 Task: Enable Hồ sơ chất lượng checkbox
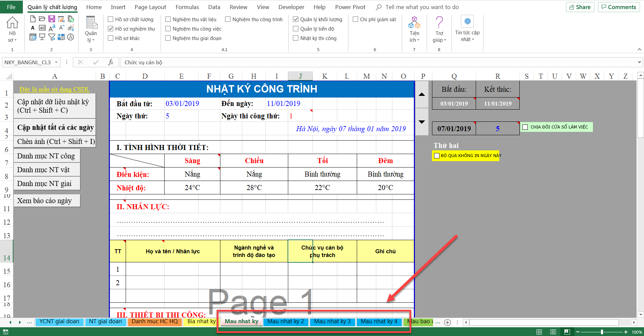pos(111,20)
